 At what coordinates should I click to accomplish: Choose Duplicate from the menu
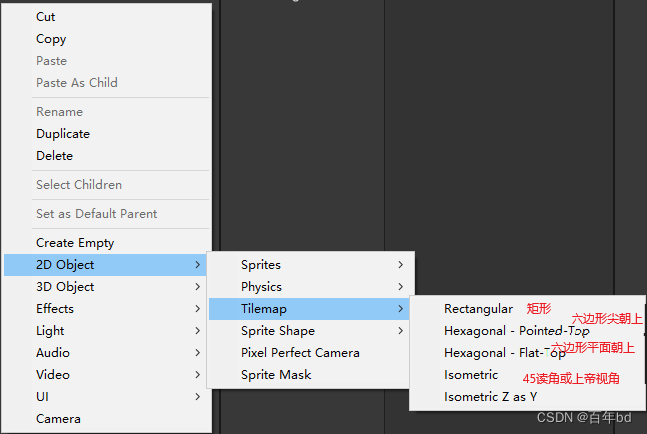click(x=63, y=134)
